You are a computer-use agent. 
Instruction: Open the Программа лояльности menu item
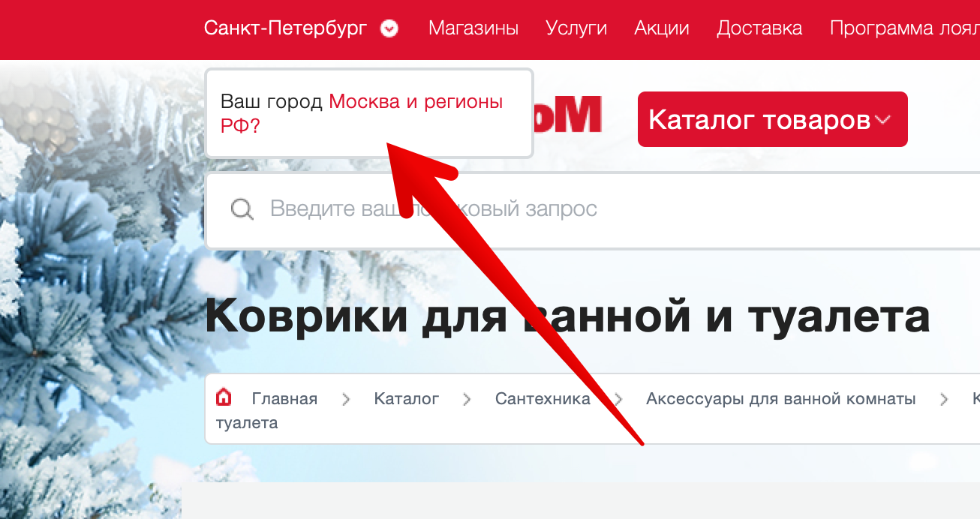point(903,28)
